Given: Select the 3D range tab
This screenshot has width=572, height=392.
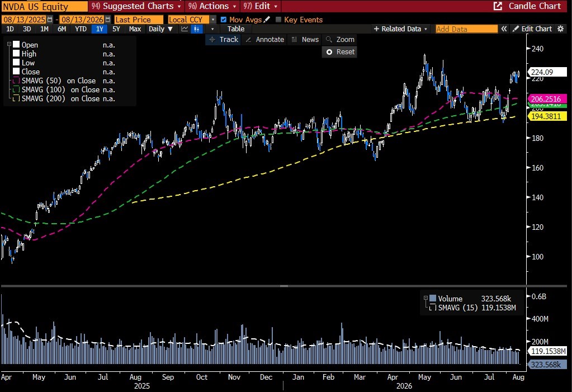Looking at the screenshot, I should coord(27,29).
